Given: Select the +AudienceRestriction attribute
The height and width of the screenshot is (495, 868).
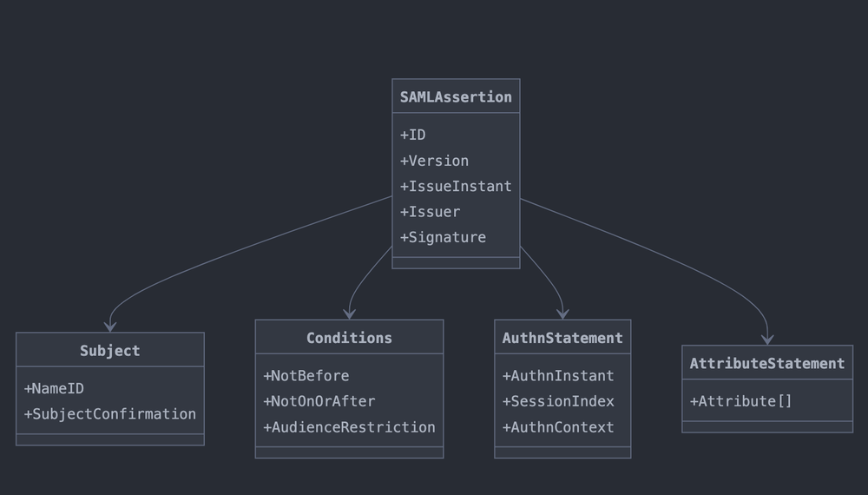Looking at the screenshot, I should pos(349,427).
